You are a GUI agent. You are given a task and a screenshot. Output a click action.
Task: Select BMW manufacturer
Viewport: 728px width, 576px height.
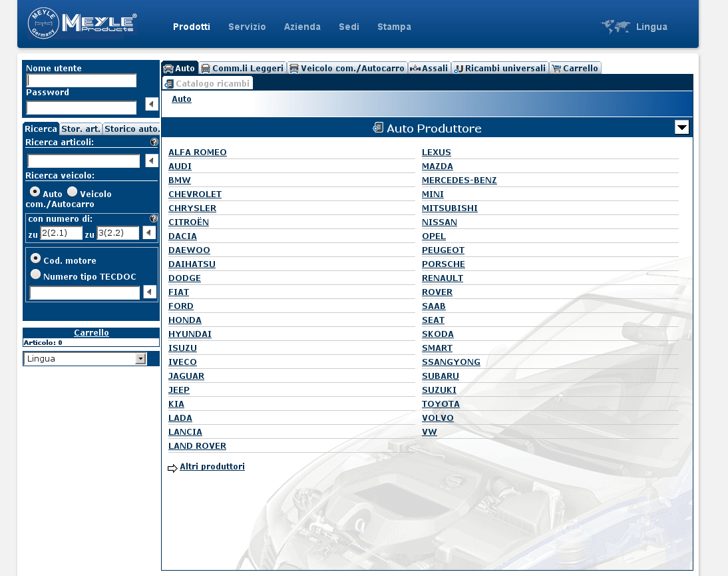pos(180,180)
